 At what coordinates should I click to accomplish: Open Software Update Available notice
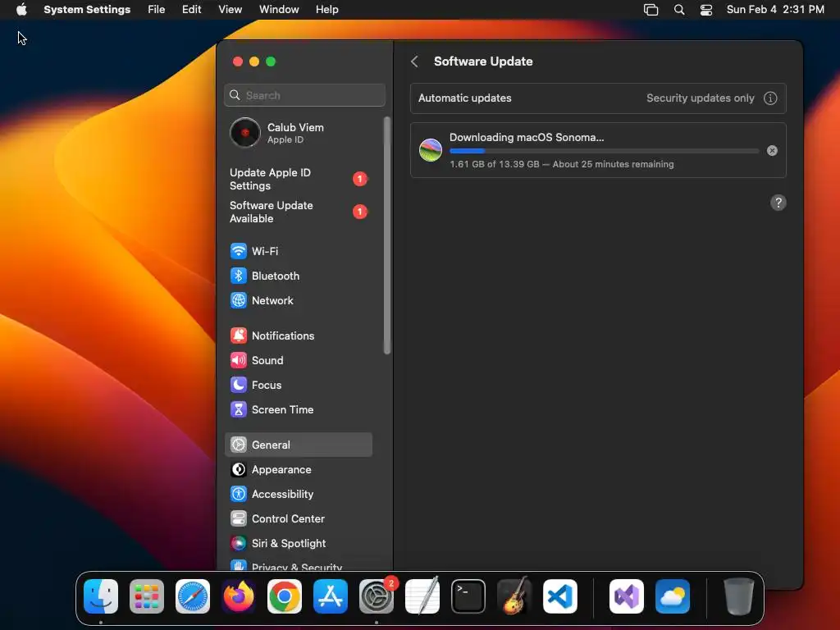pos(298,212)
